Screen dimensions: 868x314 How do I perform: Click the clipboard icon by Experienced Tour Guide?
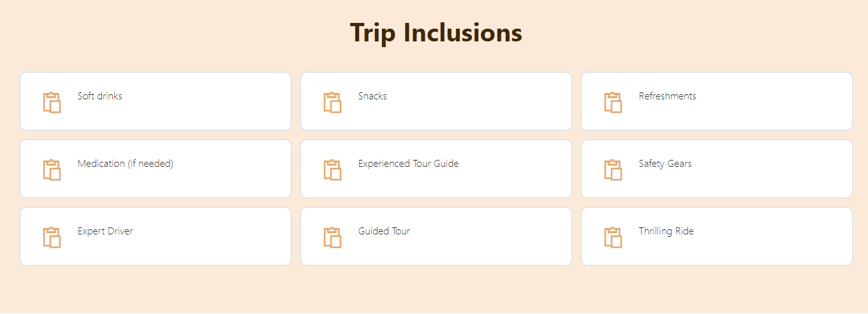(x=332, y=169)
